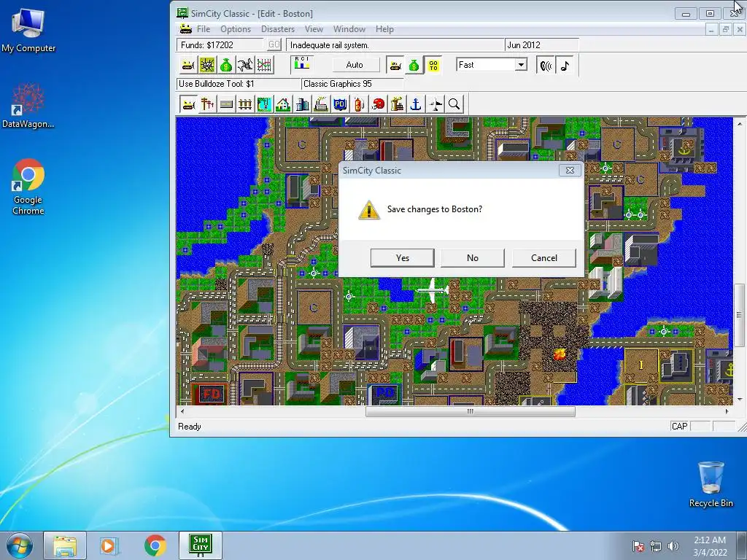Open the volume control in system tray
747x560 pixels.
673,546
